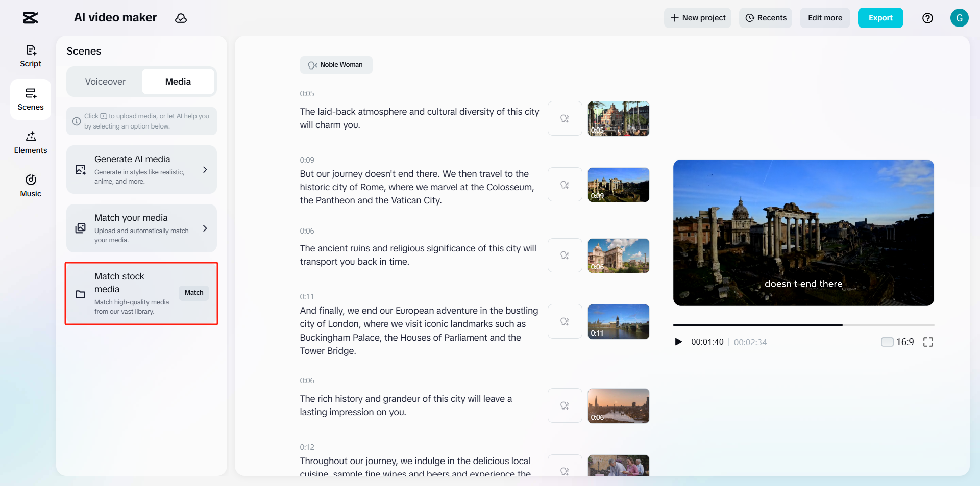
Task: Play the video preview
Action: click(x=678, y=342)
